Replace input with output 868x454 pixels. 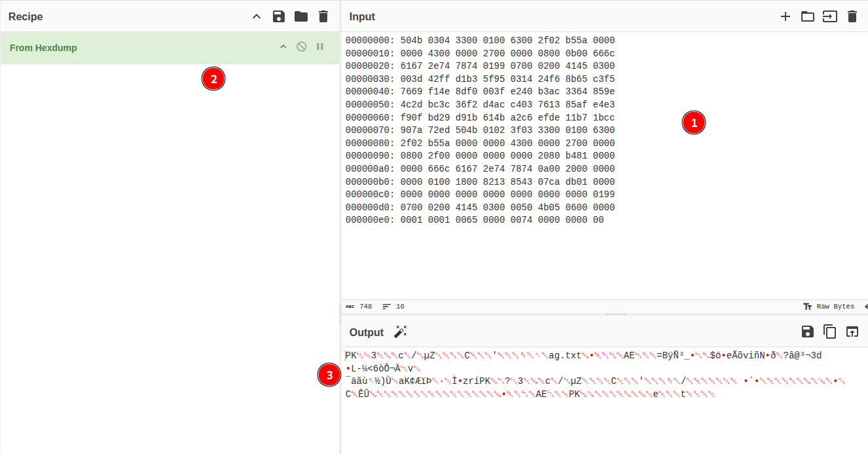[x=852, y=331]
